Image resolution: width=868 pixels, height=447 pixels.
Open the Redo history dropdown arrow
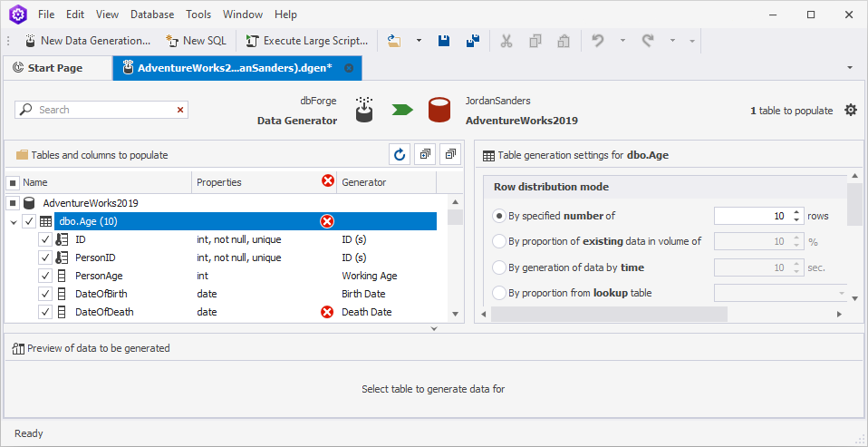click(672, 41)
